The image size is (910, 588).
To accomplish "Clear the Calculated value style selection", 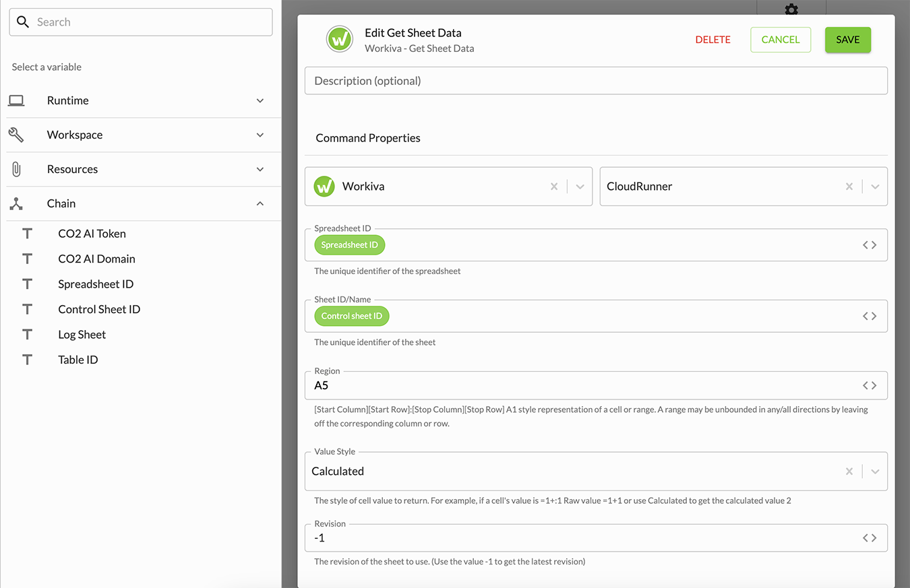I will (849, 471).
